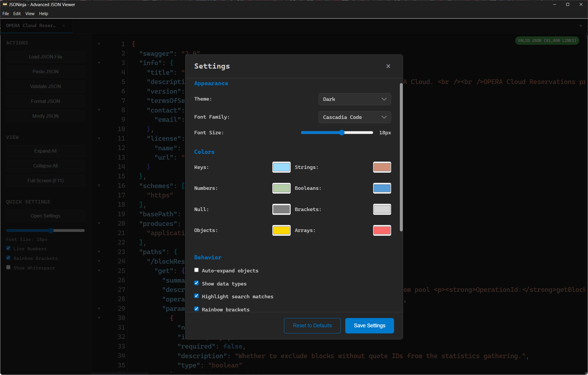Viewport: 588px width, 375px height.
Task: Open the File menu
Action: 6,14
